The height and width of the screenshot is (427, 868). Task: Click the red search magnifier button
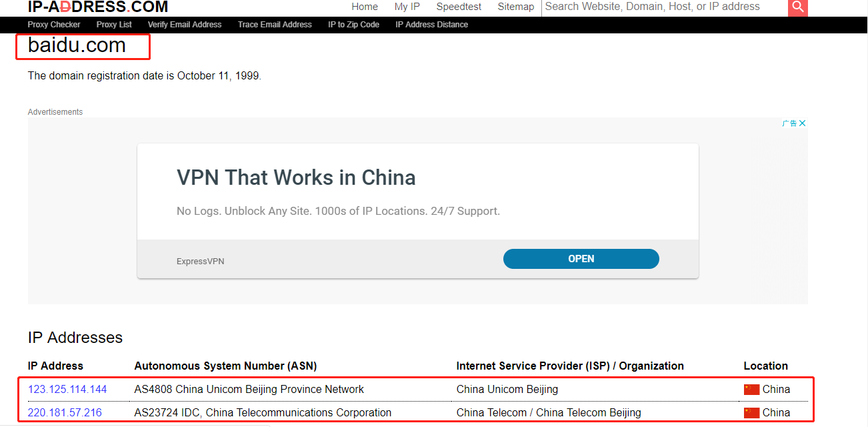[x=797, y=7]
